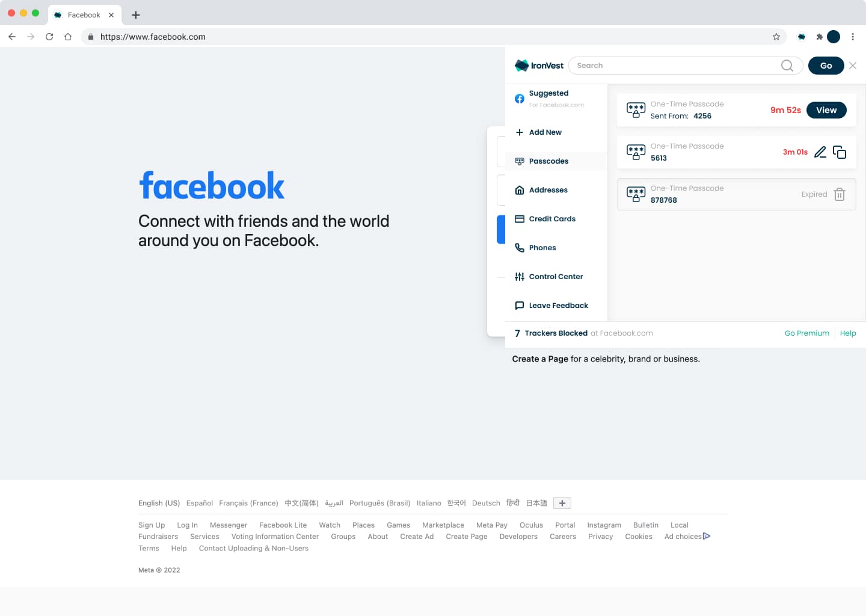Open the Sign Up footer link
The width and height of the screenshot is (866, 616).
(x=152, y=525)
